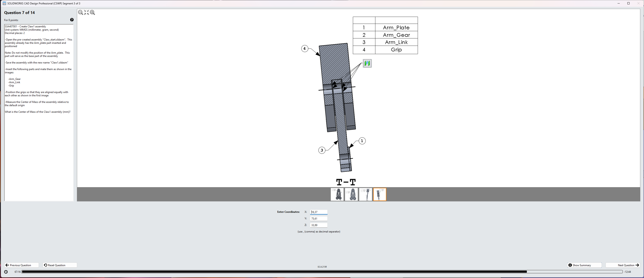This screenshot has height=278, width=644.
Task: Click the zoom in magnifier icon
Action: (92, 12)
